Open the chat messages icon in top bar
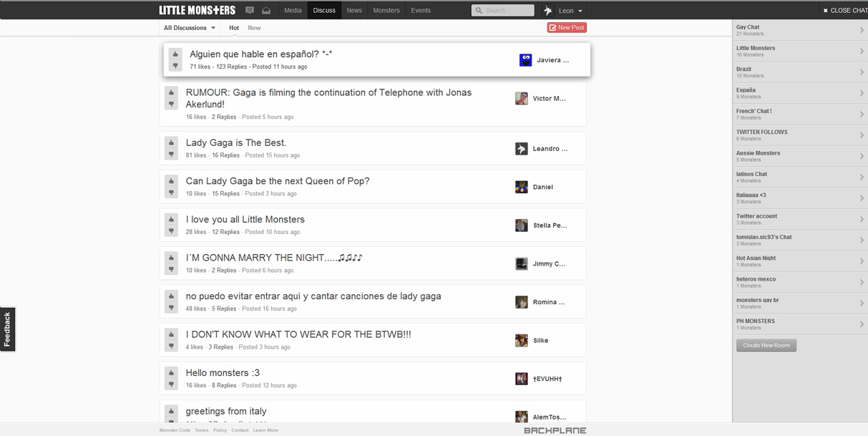868x436 pixels. click(250, 10)
